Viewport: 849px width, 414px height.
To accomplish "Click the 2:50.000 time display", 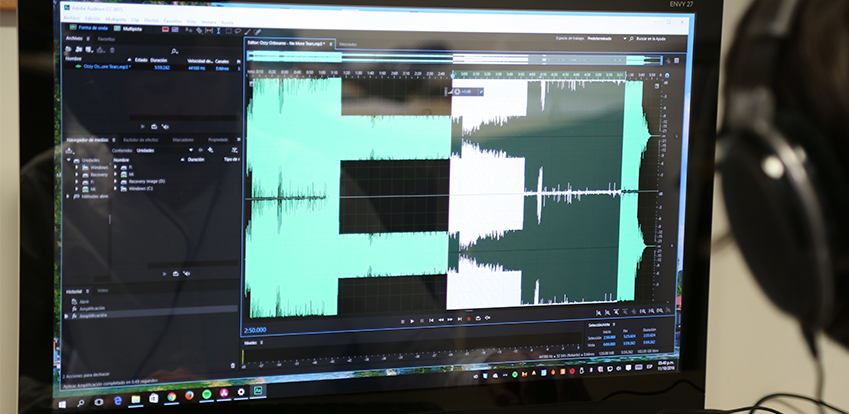I will click(x=254, y=330).
